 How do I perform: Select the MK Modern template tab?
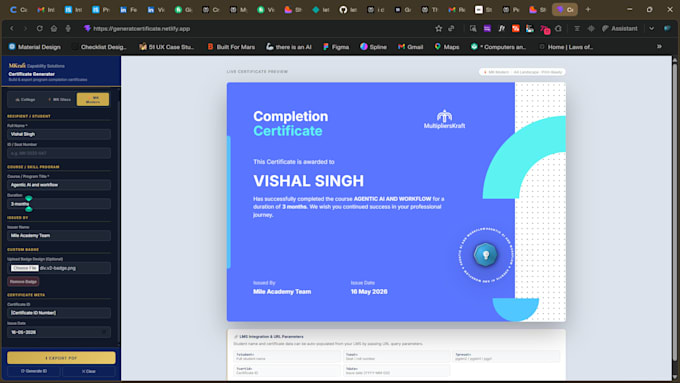pyautogui.click(x=93, y=99)
